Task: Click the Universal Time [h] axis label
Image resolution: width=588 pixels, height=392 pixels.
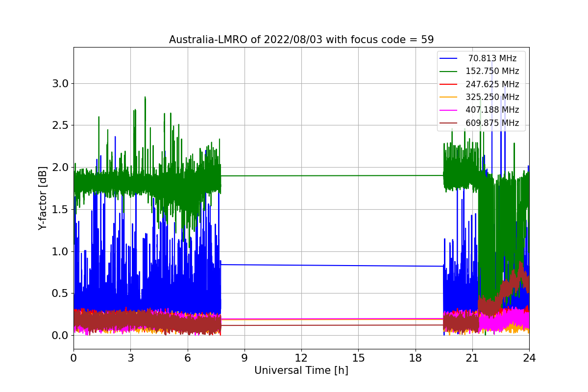Action: point(301,370)
